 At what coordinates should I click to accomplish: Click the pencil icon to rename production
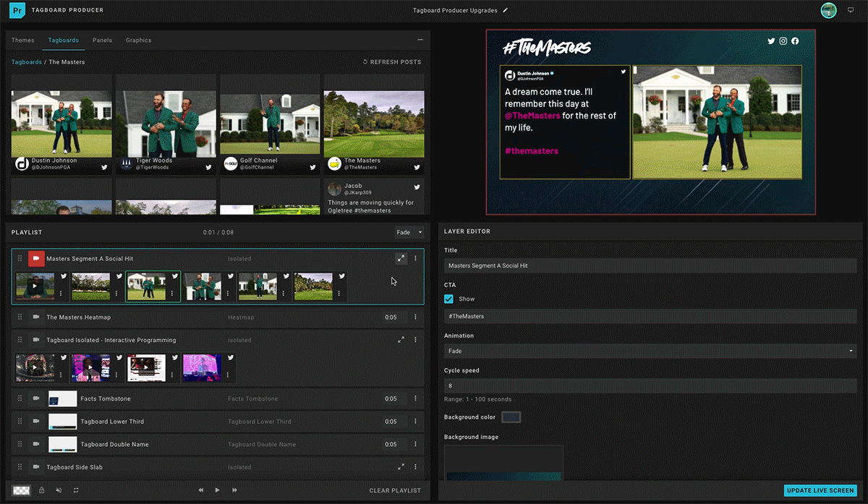(x=506, y=11)
